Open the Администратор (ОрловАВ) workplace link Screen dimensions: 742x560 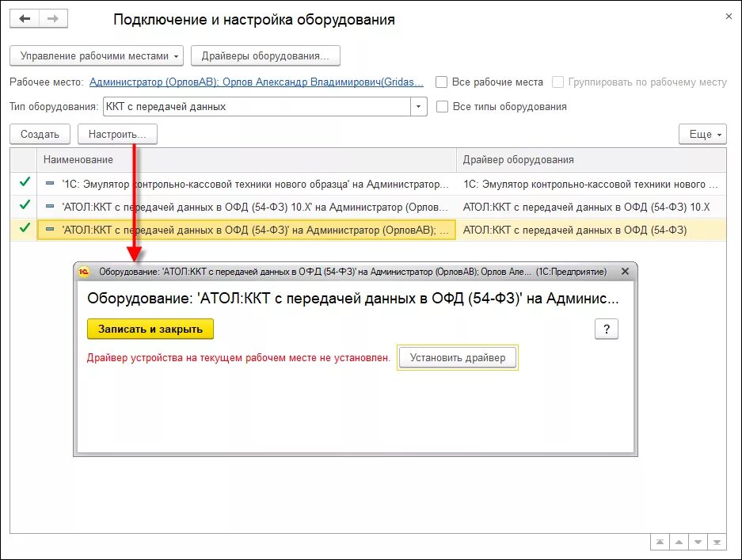[256, 82]
